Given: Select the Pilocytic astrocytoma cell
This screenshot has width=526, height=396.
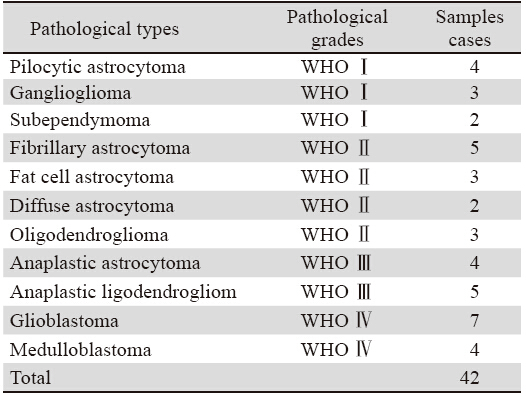Looking at the screenshot, I should pos(98,67).
